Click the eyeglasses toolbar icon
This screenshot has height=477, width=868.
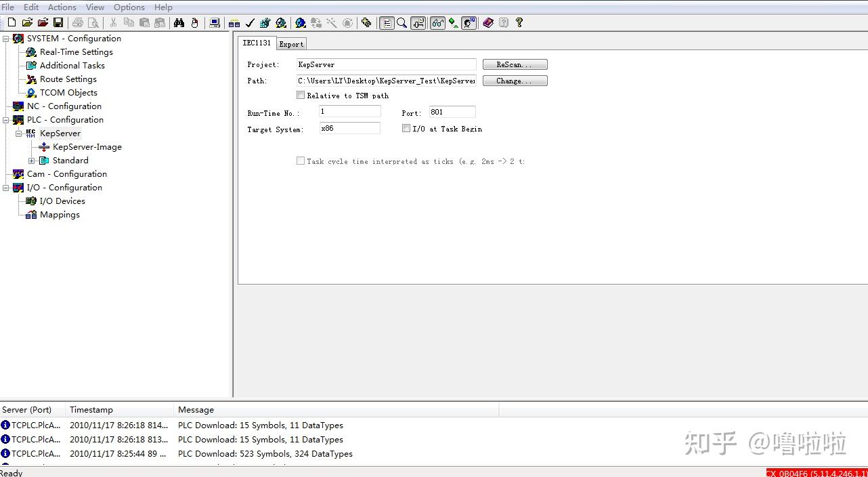point(437,22)
